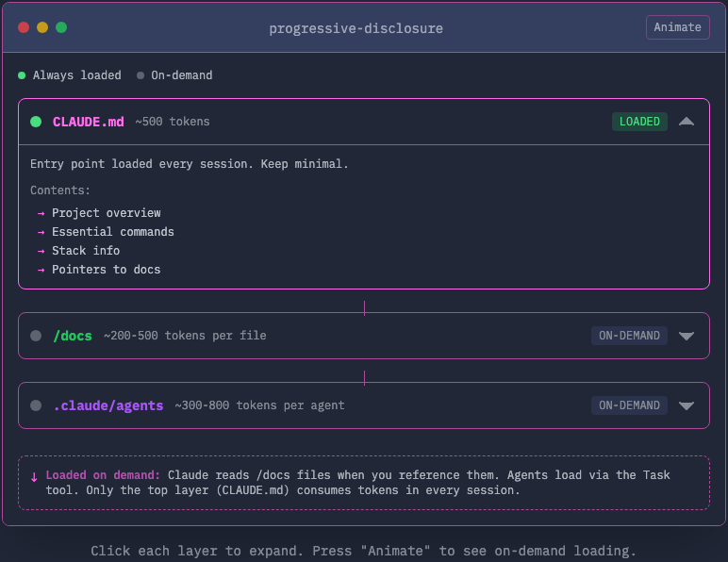The width and height of the screenshot is (728, 562).
Task: Click the "Loaded on demand:" pink label
Action: 103,475
